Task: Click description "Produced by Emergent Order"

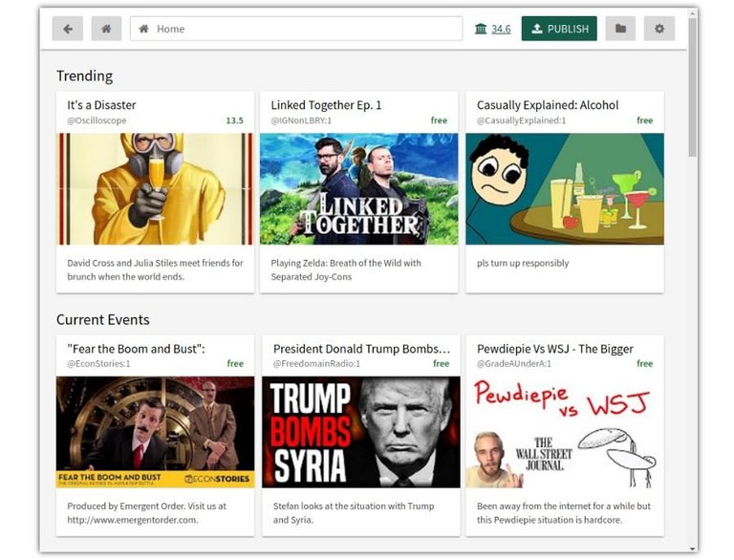Action: point(146,513)
